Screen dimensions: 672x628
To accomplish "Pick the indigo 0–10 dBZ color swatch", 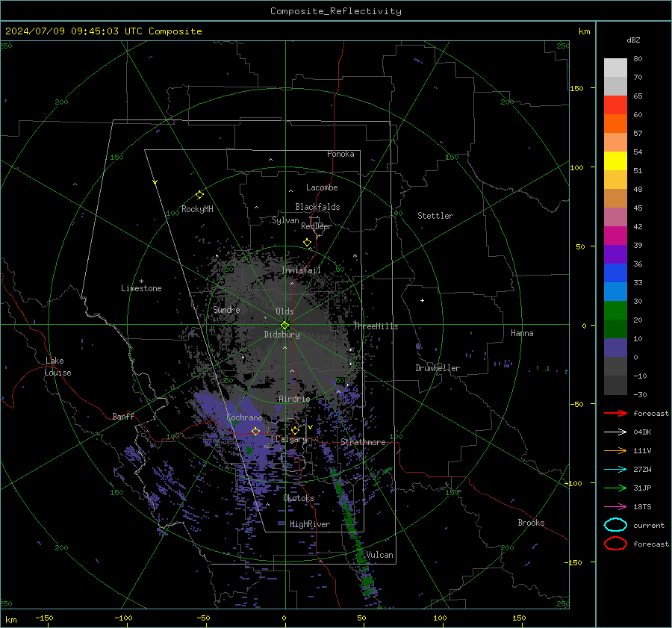I will (615, 348).
